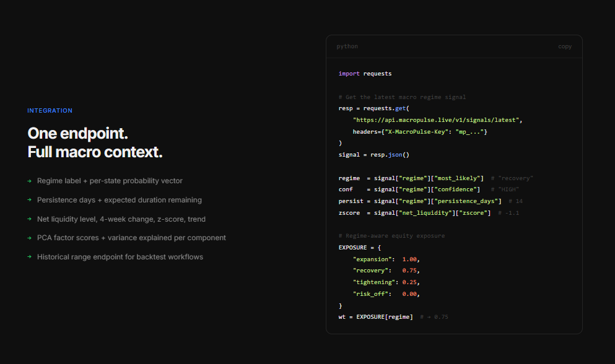Click arrow icon beside PCA factor scores bullet

[x=29, y=238]
